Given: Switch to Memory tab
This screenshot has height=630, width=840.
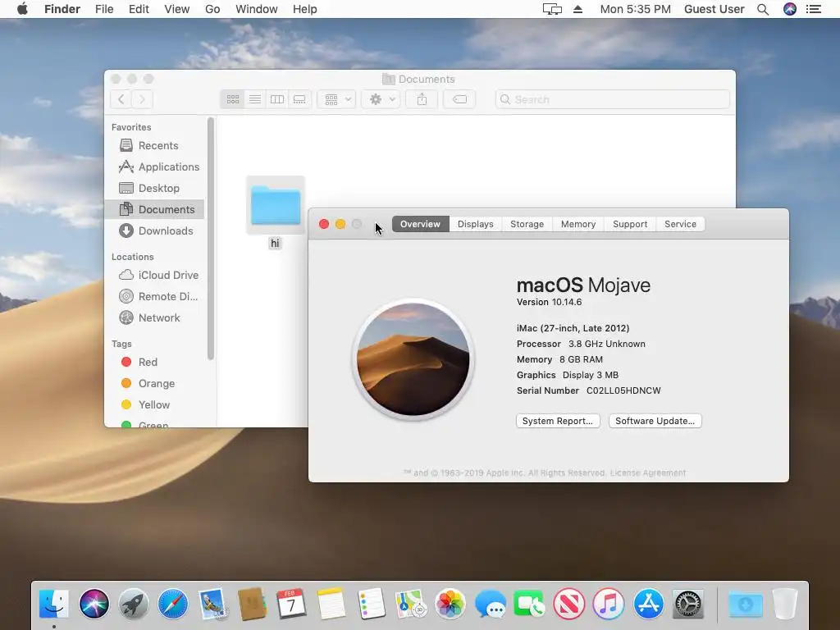Looking at the screenshot, I should (578, 225).
